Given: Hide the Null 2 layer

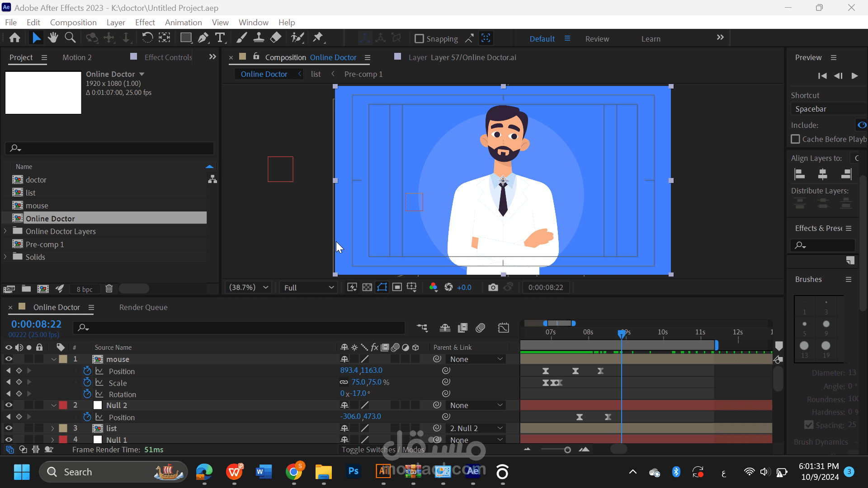Looking at the screenshot, I should pyautogui.click(x=9, y=405).
